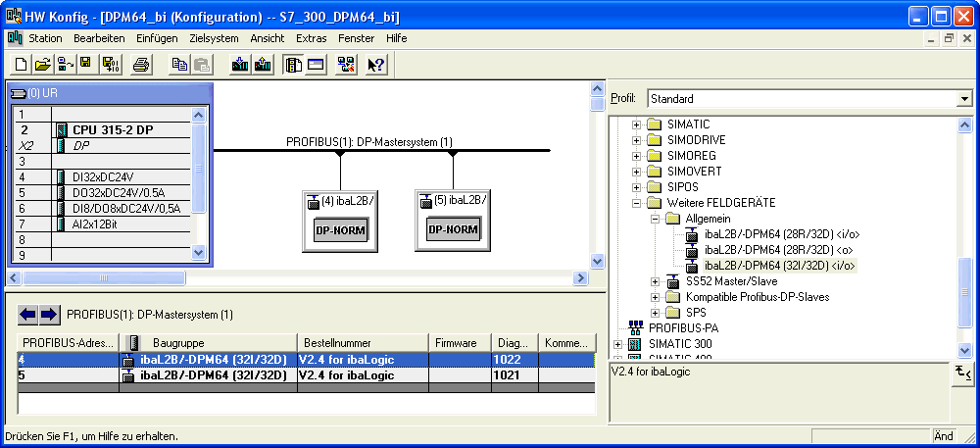Click the Firmware column header
The height and width of the screenshot is (448, 980).
(460, 343)
